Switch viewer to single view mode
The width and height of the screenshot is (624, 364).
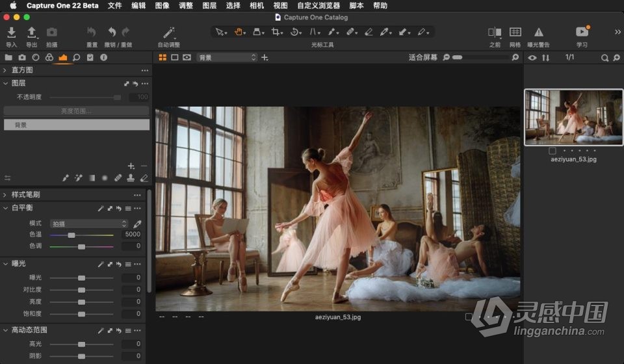[174, 58]
